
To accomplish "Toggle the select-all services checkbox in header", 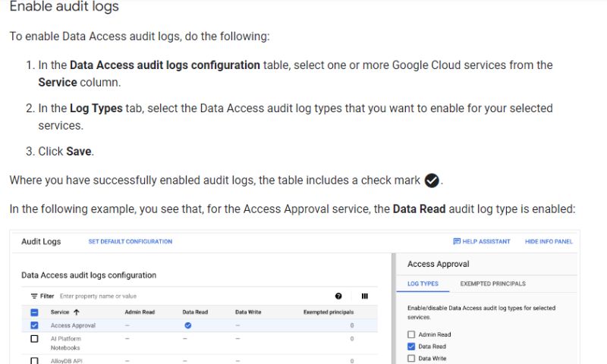I will (34, 312).
